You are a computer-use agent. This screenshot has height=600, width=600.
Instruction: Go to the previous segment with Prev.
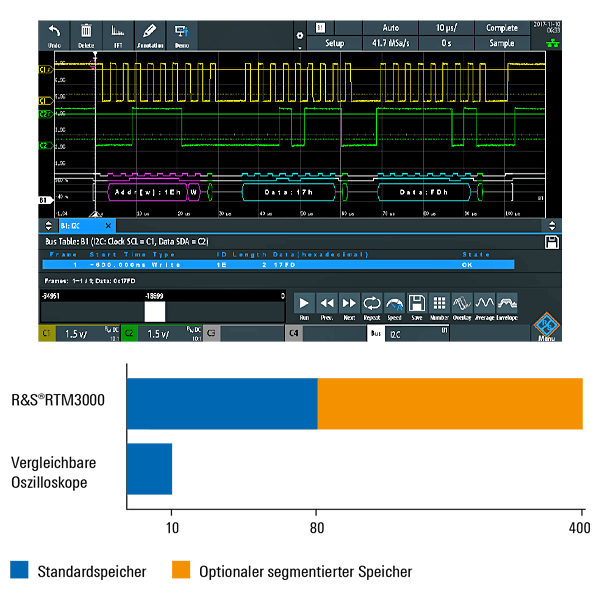tap(327, 307)
